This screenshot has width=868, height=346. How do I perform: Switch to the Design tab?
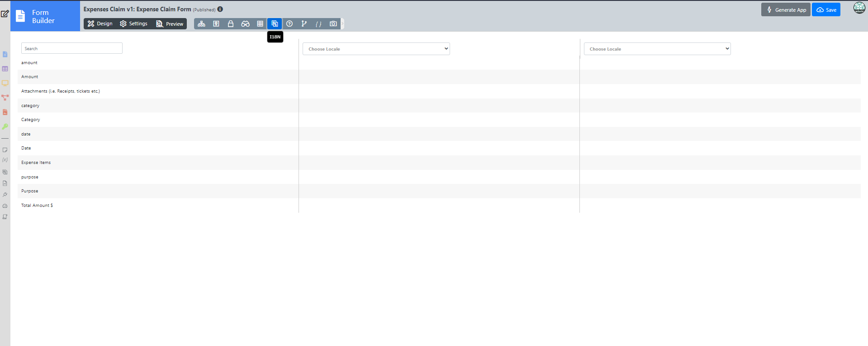[x=100, y=24]
